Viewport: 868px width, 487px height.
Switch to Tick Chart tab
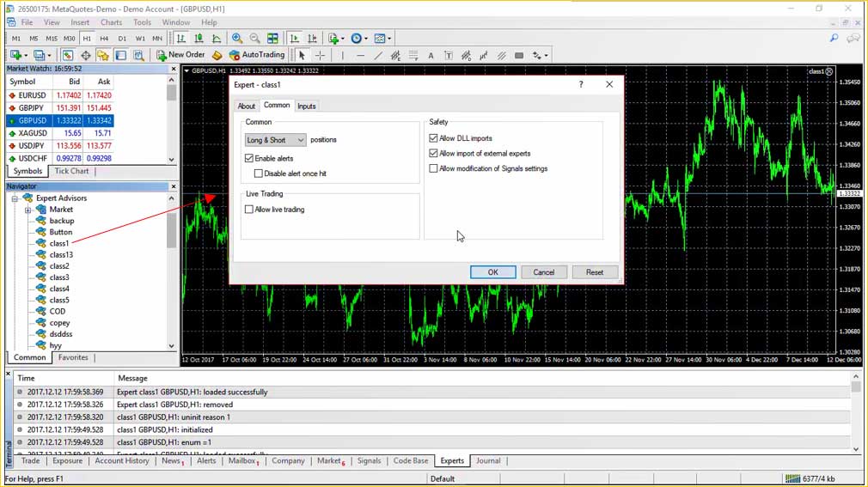71,171
